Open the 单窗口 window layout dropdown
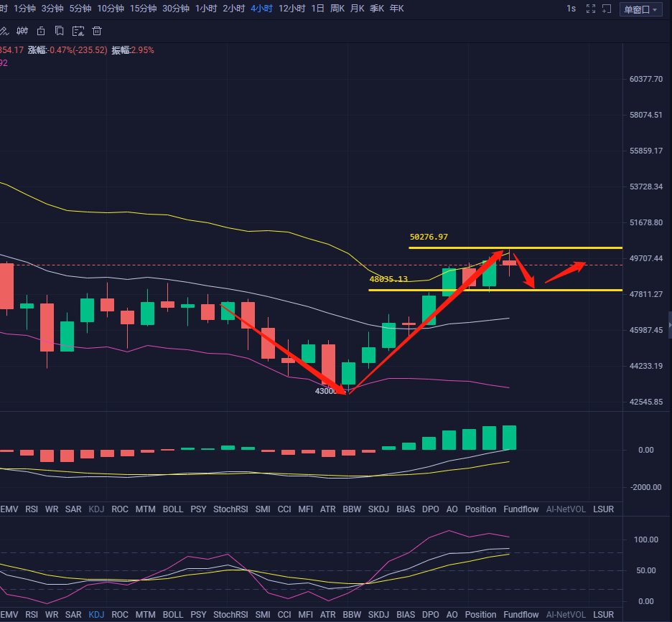 click(640, 9)
